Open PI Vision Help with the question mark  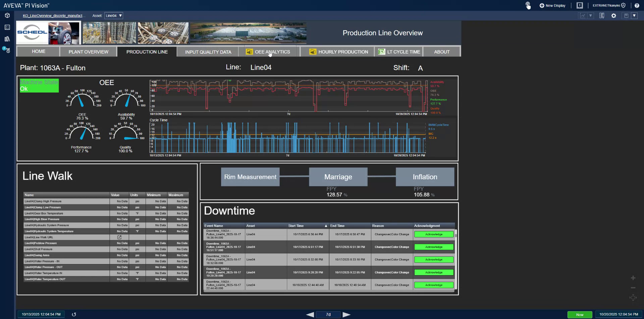(x=636, y=6)
